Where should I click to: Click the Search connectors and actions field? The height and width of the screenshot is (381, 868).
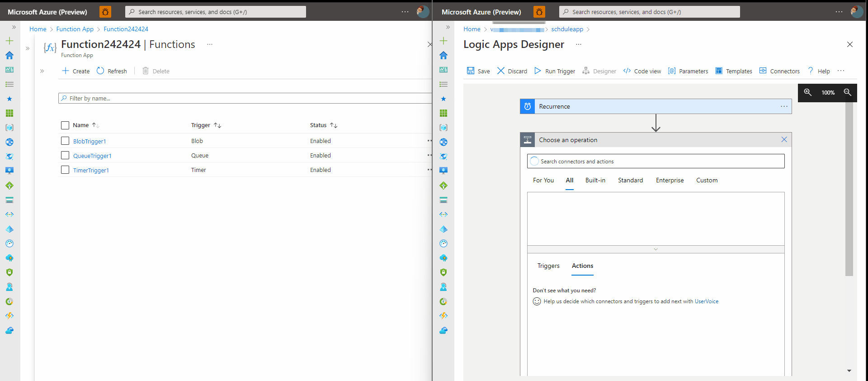tap(656, 161)
